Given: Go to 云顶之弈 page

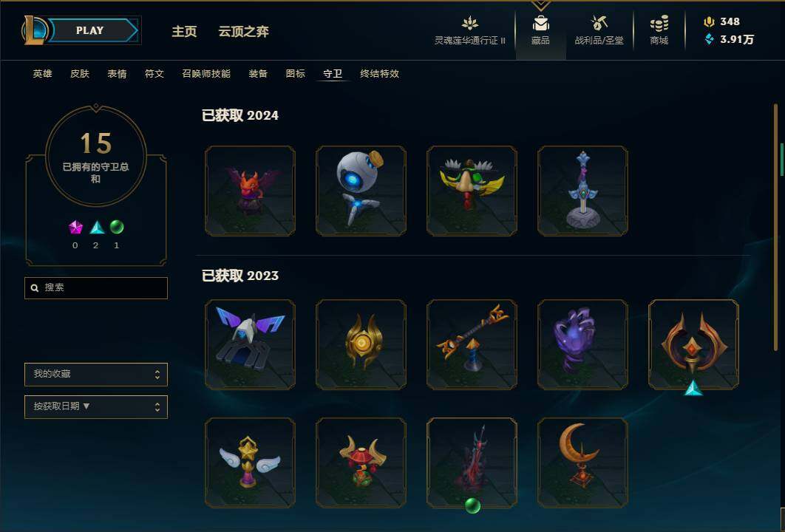Looking at the screenshot, I should 243,32.
